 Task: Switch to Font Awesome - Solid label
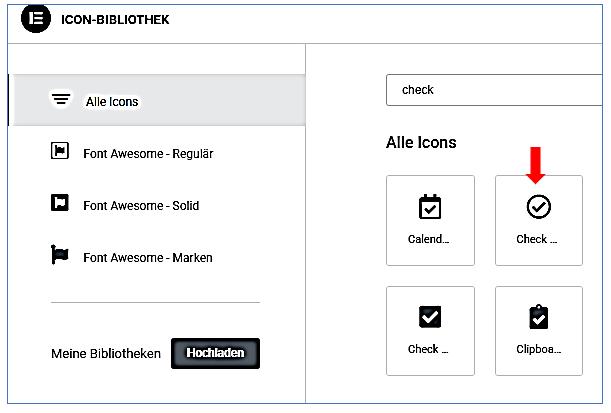(x=141, y=206)
